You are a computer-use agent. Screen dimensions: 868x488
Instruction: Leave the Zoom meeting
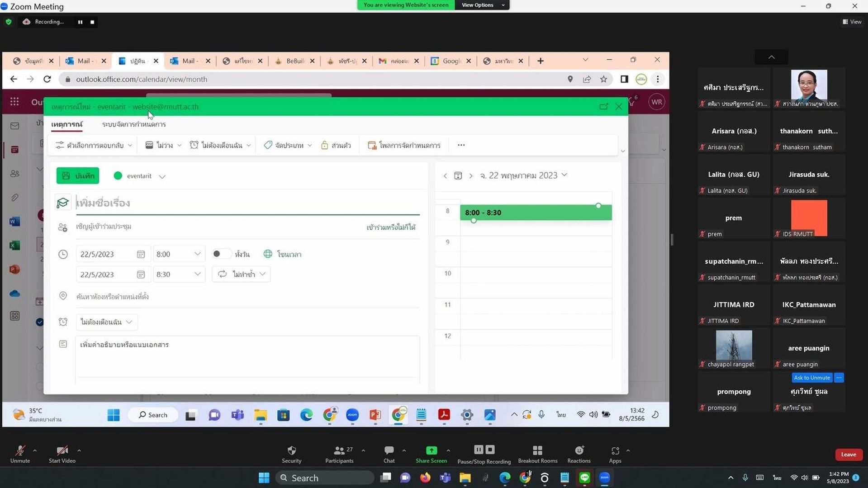point(848,455)
